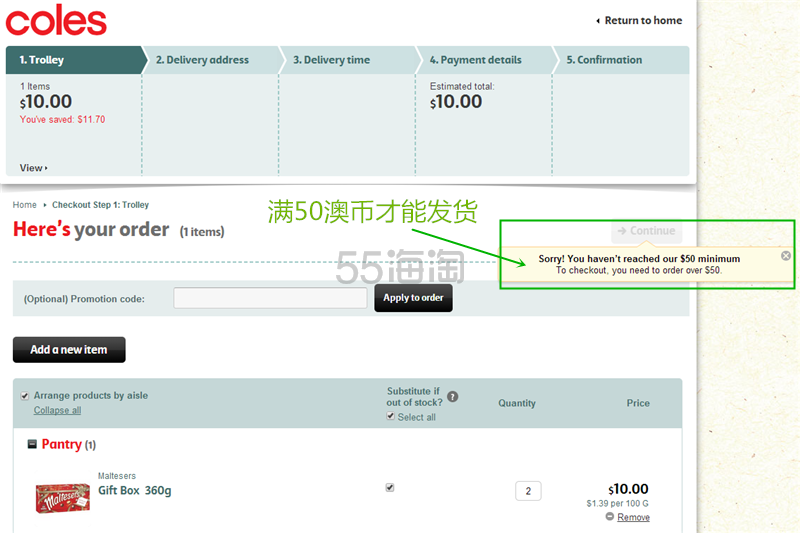Click Add a new item button
This screenshot has width=800, height=533.
click(69, 350)
